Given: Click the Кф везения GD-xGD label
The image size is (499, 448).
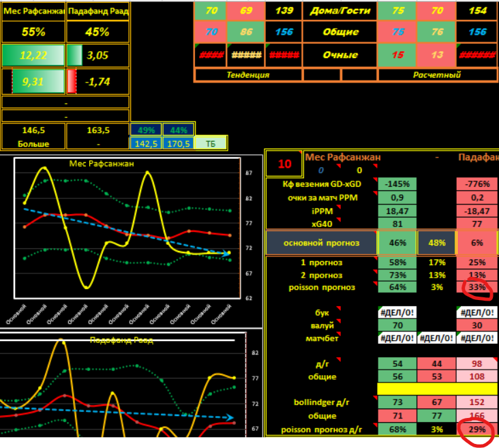Looking at the screenshot, I should point(320,184).
